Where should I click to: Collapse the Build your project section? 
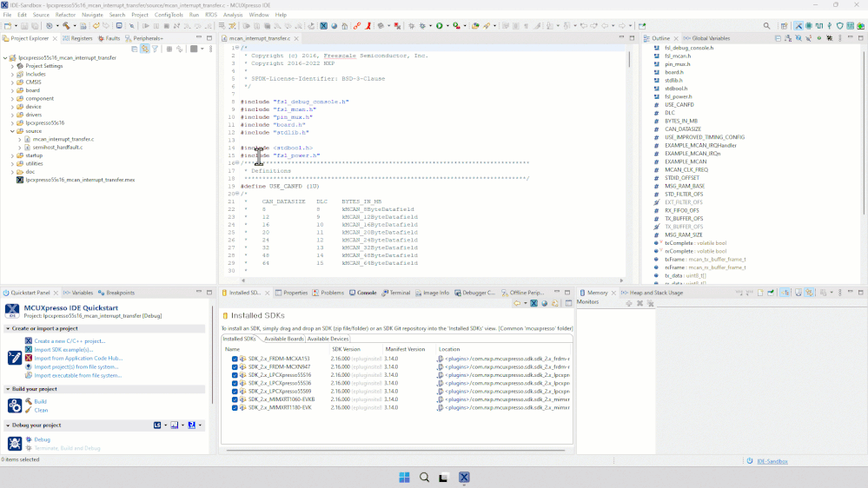coord(8,389)
